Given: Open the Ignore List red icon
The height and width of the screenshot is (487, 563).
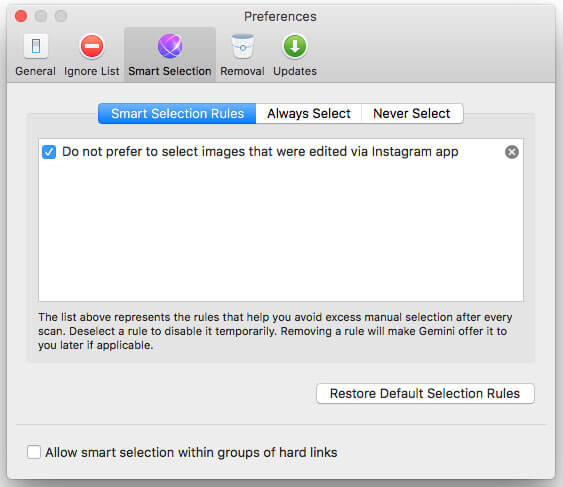Looking at the screenshot, I should pos(92,46).
